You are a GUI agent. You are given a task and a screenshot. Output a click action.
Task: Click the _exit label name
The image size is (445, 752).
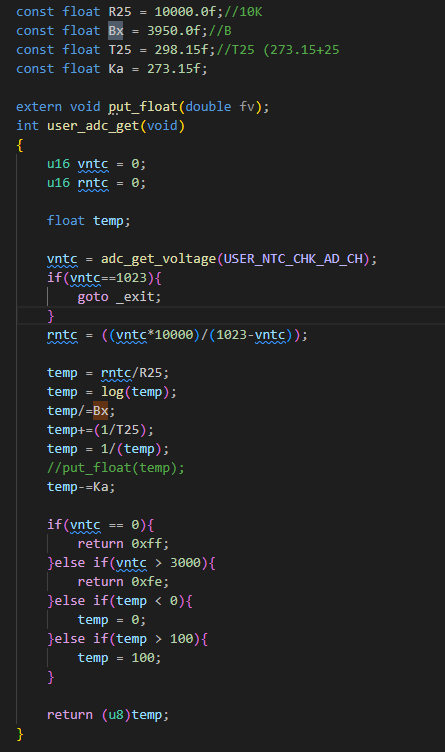(135, 297)
